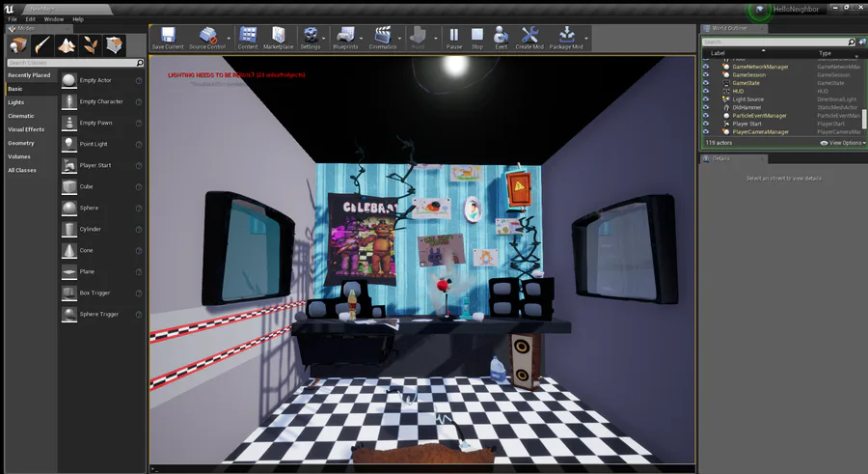Click the Empty Character icon
Screen dimensions: 868x474
(x=69, y=101)
